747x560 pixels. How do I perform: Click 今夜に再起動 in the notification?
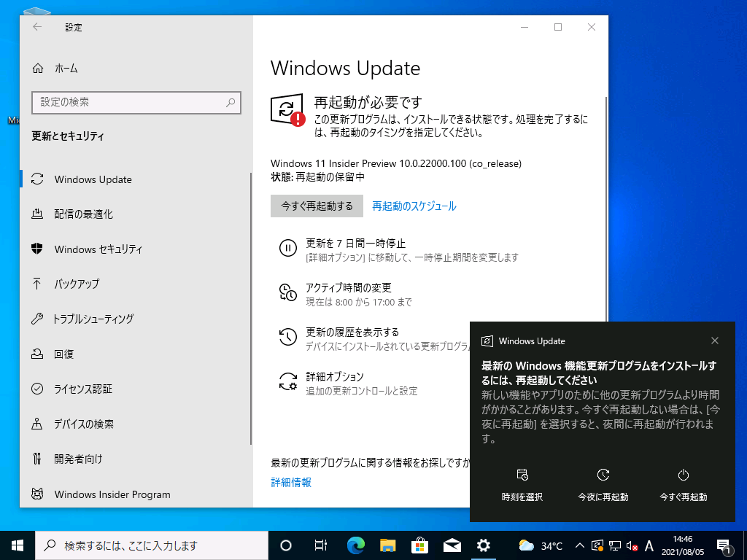tap(603, 485)
